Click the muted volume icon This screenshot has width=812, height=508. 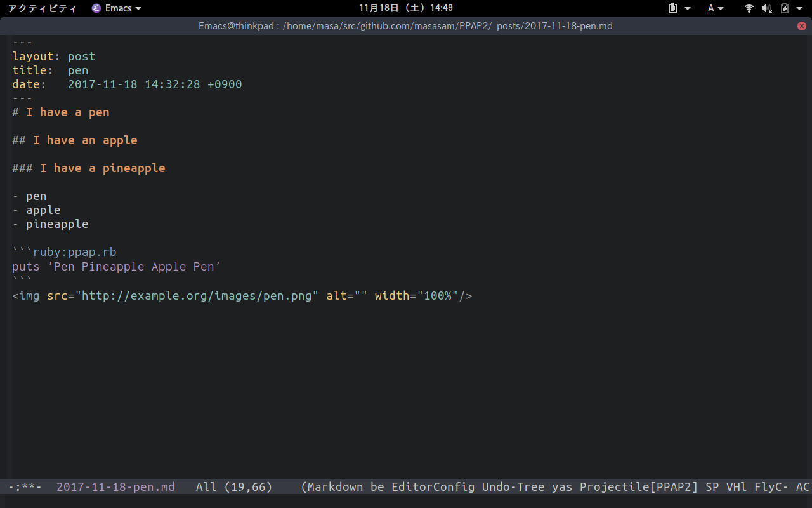click(766, 8)
